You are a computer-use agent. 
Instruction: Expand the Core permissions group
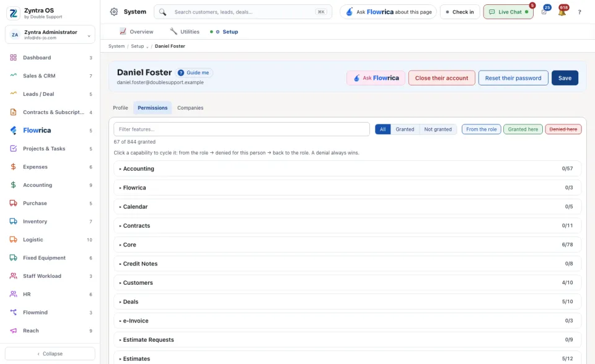[x=347, y=245]
